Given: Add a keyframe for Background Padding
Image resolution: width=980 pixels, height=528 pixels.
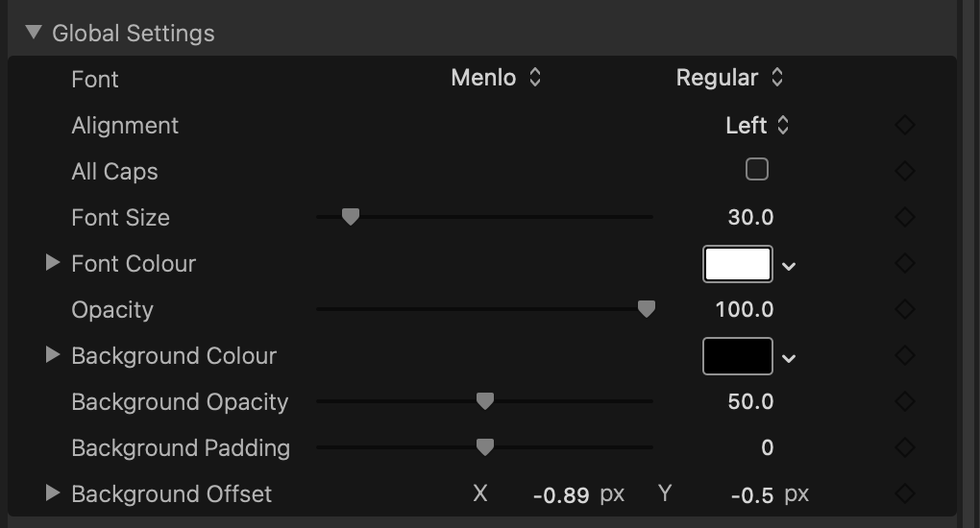Looking at the screenshot, I should (904, 448).
